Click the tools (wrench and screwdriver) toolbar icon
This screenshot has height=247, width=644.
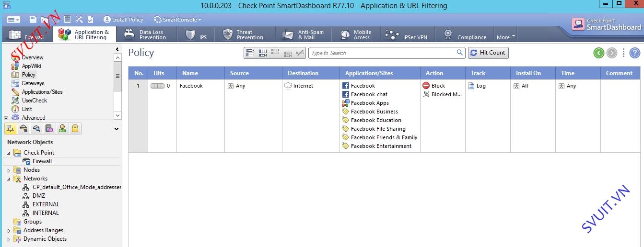[79, 20]
